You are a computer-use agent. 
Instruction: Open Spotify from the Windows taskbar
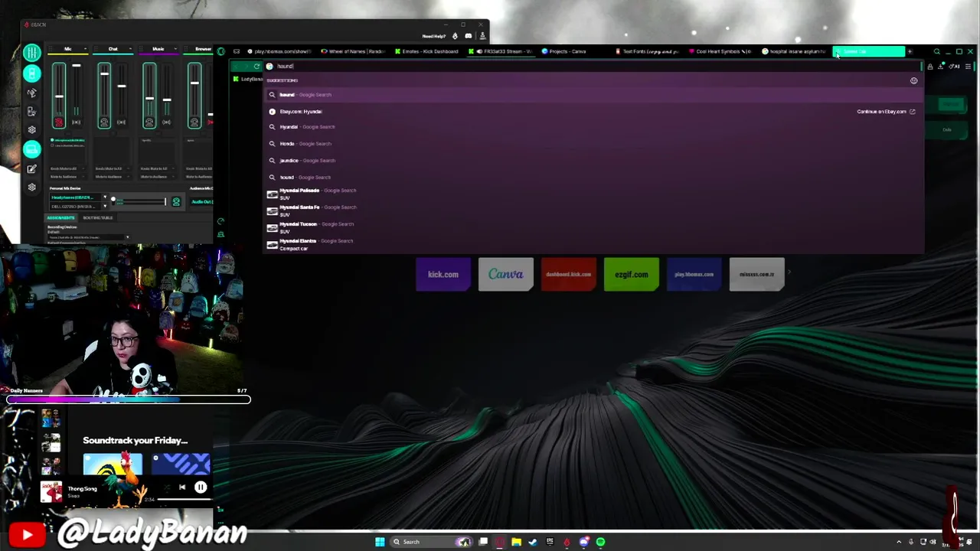(600, 542)
